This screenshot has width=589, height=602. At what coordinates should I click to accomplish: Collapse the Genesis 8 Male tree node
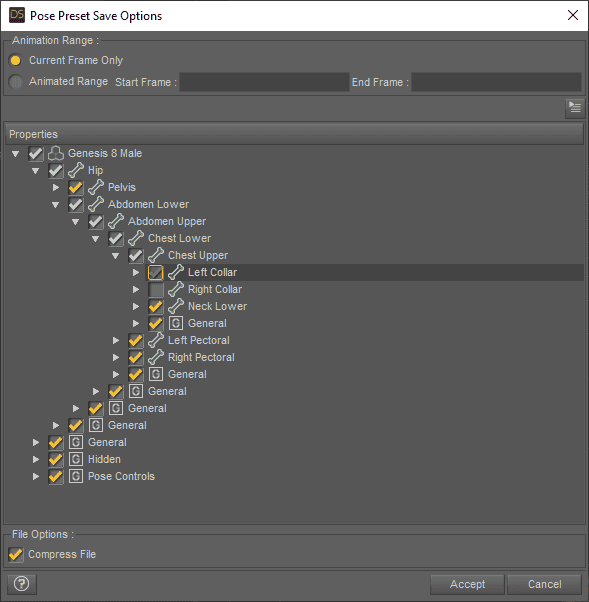(x=15, y=154)
